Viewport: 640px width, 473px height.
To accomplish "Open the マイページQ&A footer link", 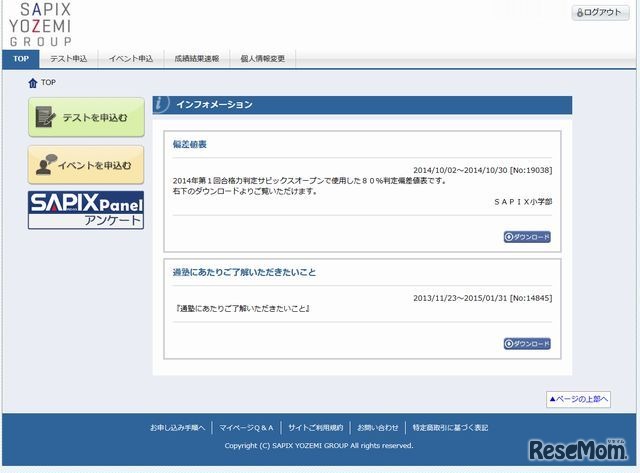I will [246, 428].
